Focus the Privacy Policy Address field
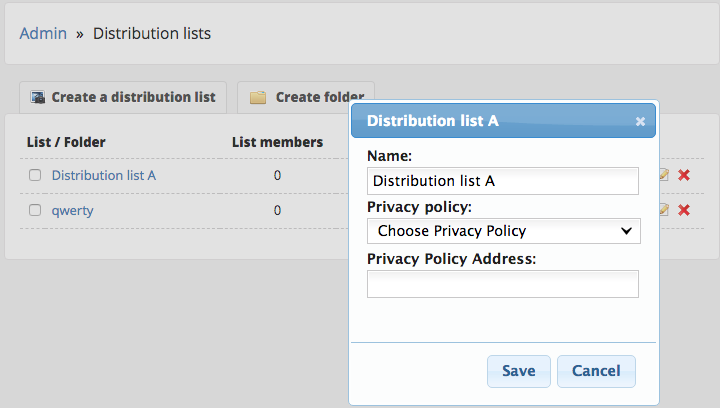The width and height of the screenshot is (720, 408). pos(503,284)
